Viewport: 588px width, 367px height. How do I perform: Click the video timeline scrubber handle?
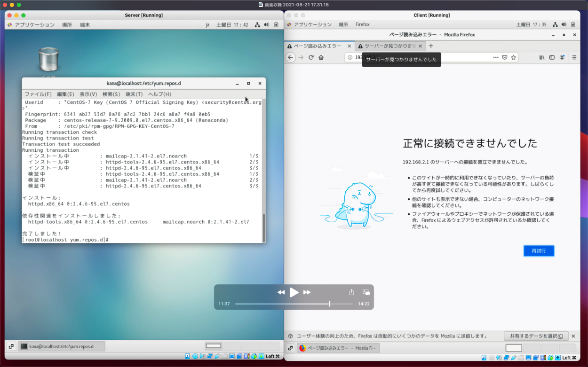pyautogui.click(x=329, y=304)
